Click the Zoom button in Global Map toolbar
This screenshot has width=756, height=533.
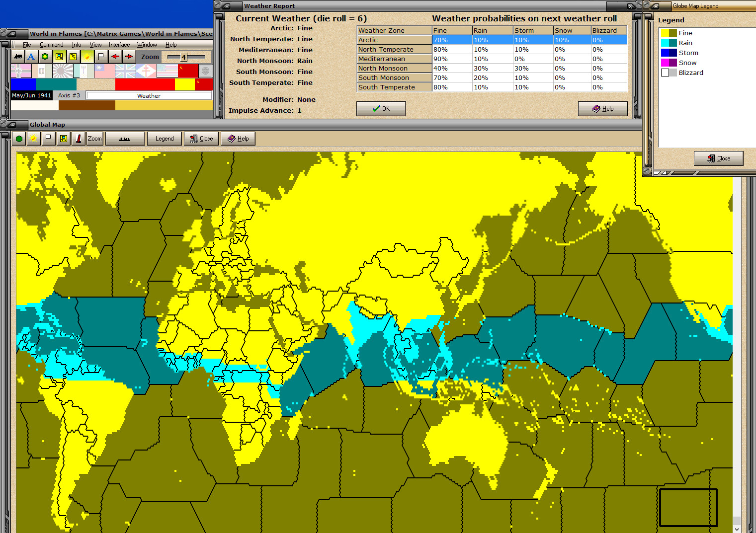click(x=95, y=139)
